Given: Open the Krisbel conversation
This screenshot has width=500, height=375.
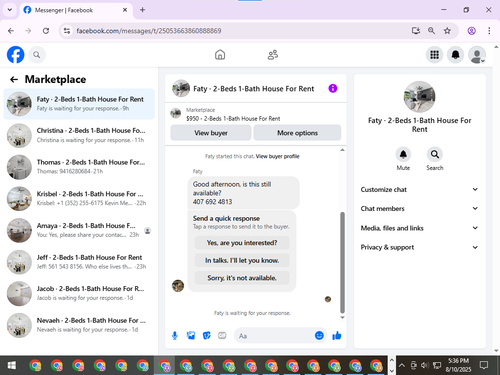Looking at the screenshot, I should [x=79, y=199].
